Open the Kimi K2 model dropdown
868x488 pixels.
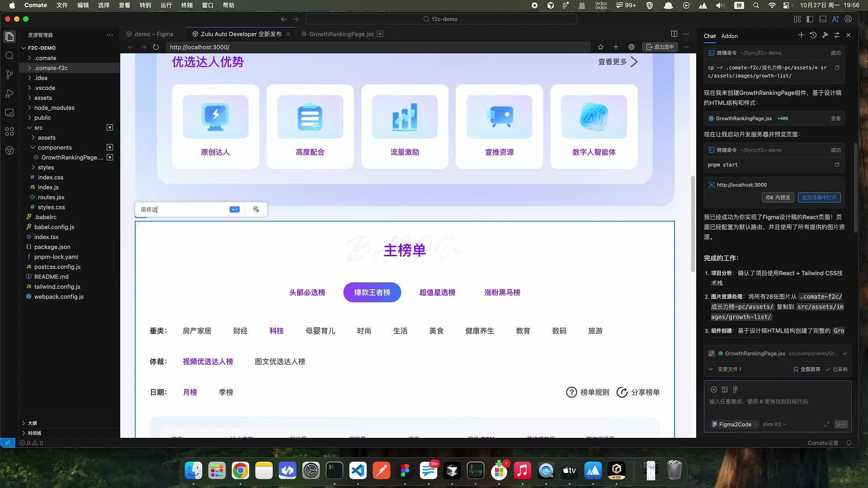774,424
